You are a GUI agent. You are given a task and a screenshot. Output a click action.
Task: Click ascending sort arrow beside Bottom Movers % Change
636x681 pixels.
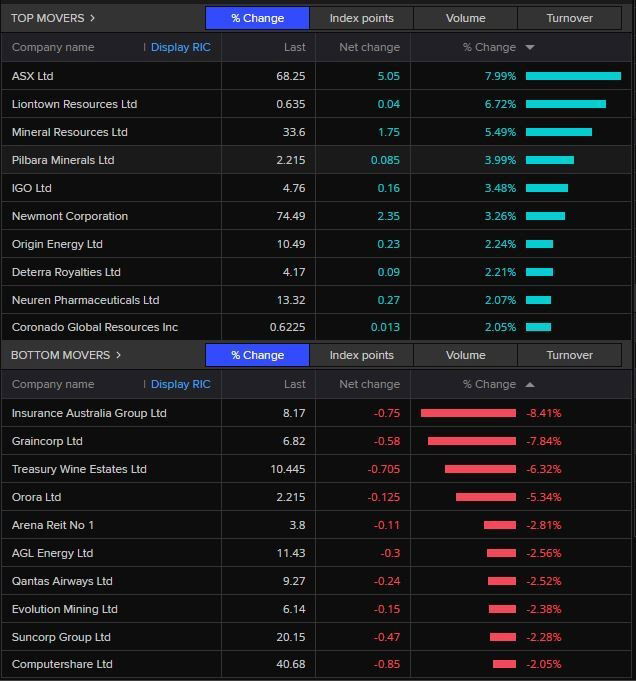click(x=530, y=384)
